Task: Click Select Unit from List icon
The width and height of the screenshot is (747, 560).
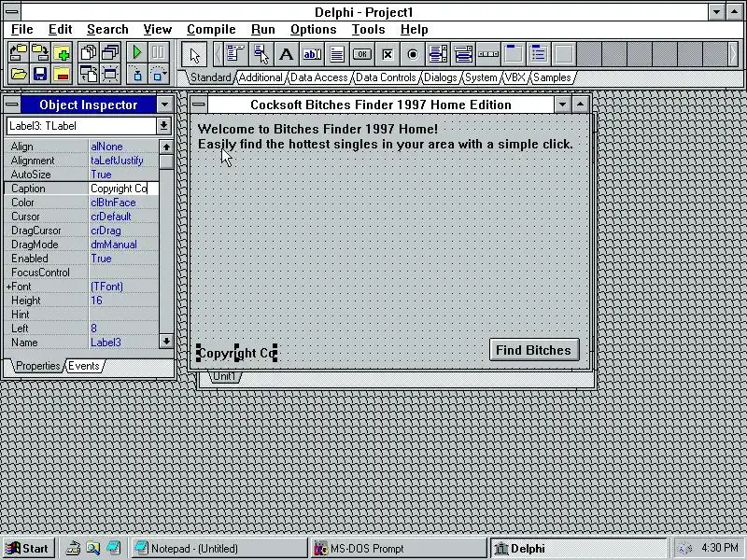Action: [x=88, y=52]
